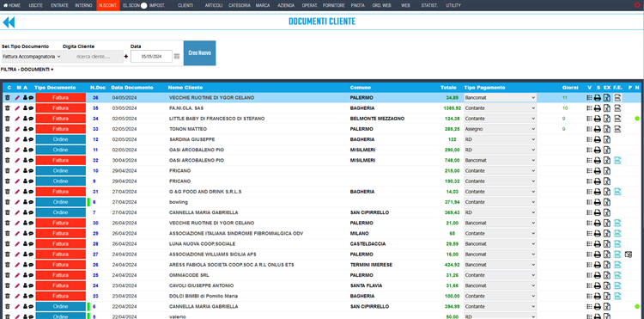
Task: Edit CANNELLA MARIA GABRIELLA order 7
Action: (17, 212)
